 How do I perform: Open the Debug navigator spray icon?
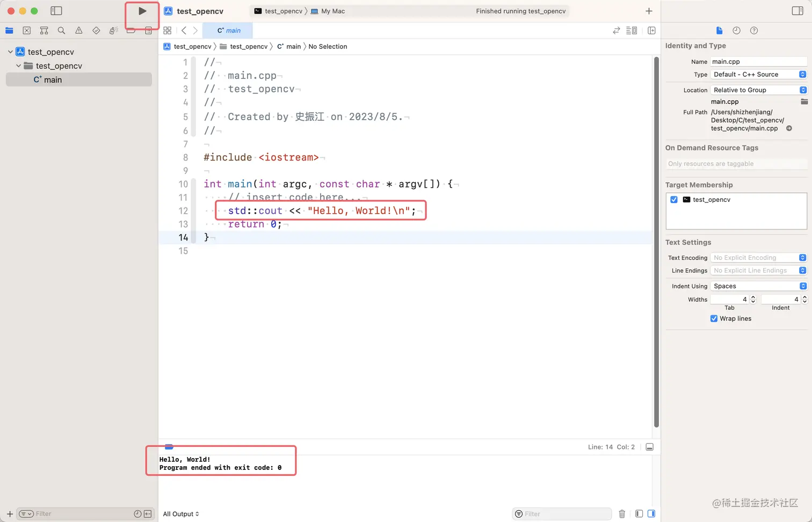click(x=113, y=31)
